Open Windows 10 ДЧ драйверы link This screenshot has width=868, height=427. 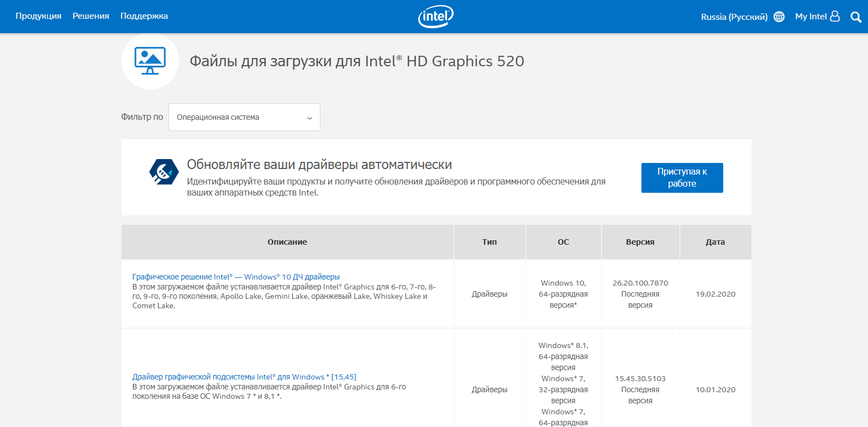point(236,277)
